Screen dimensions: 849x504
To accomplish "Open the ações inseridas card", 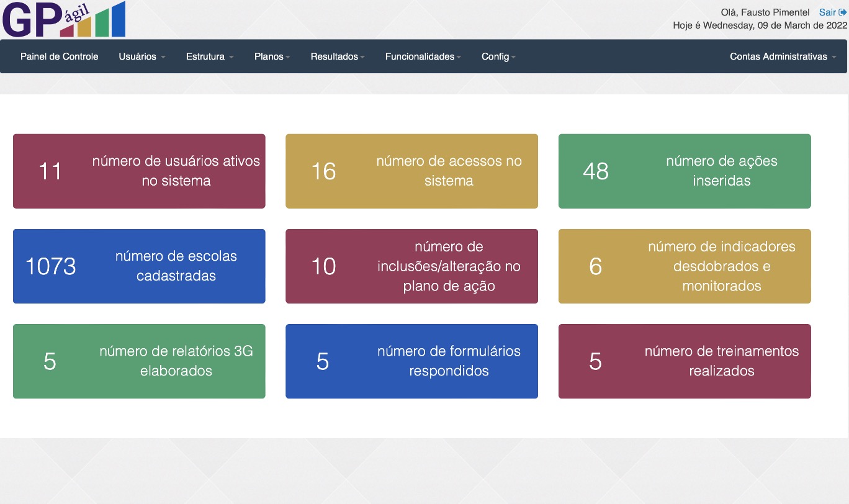I will [x=685, y=171].
